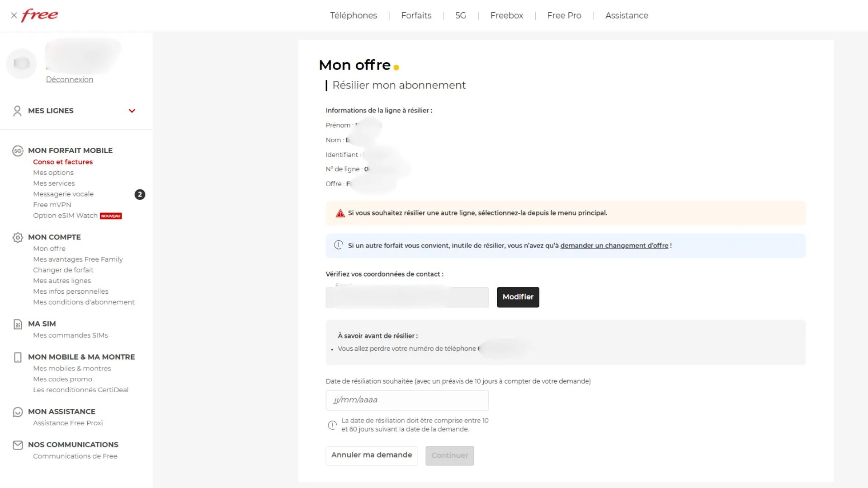
Task: Click the jj/mm/aaaa cancellation date field
Action: 407,400
